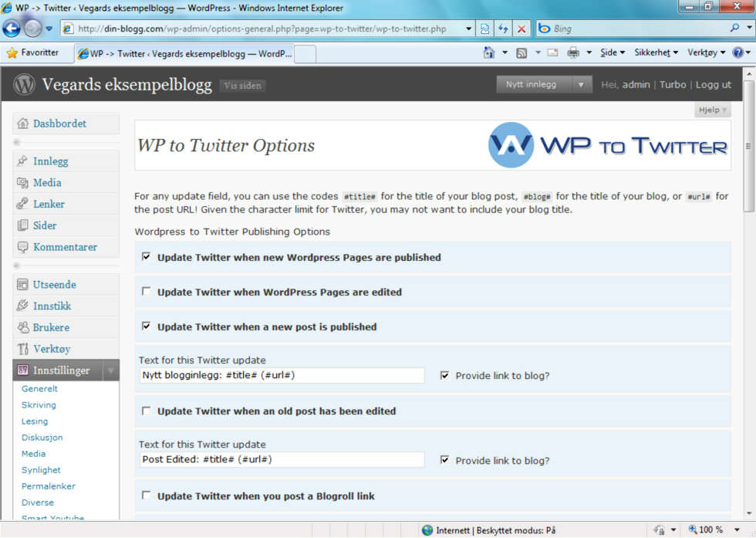Expand the Nytt innlegg dropdown arrow
Viewport: 756px width, 538px height.
point(581,84)
